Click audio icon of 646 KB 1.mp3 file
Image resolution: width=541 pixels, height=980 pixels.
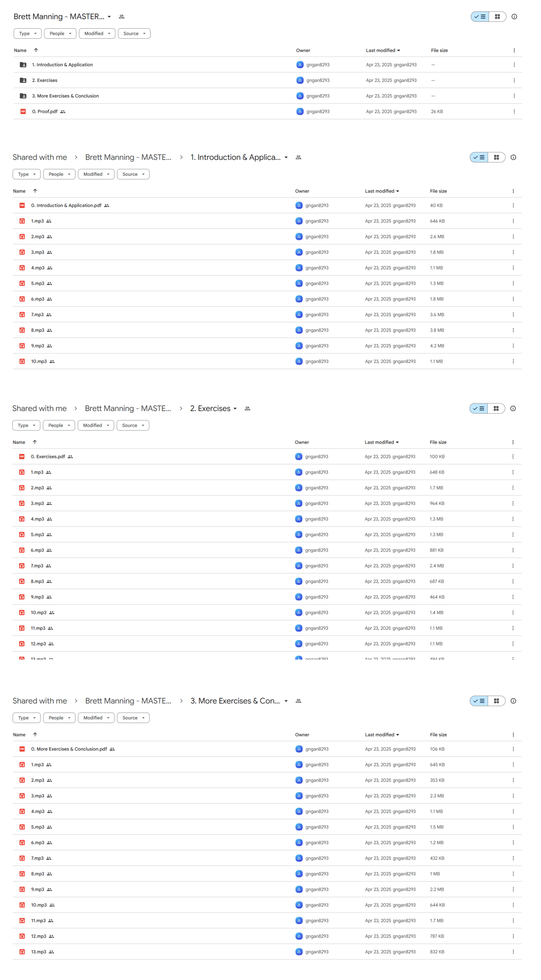[x=22, y=221]
